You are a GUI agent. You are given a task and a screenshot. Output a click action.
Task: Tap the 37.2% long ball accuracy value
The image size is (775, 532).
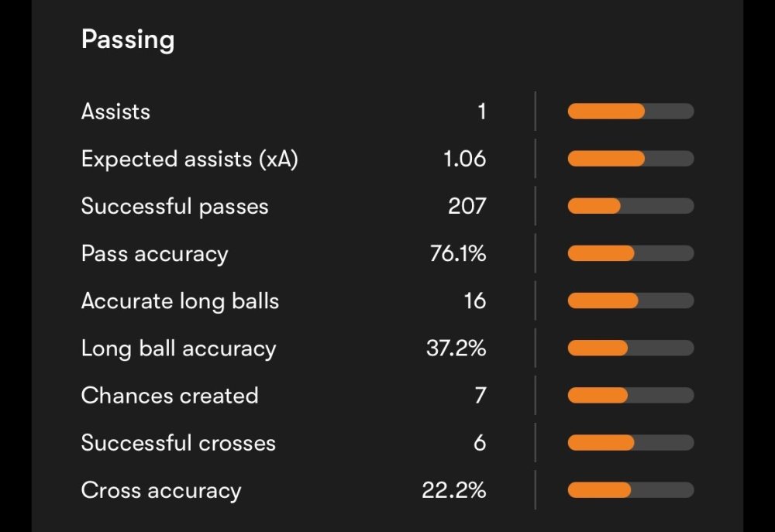pos(456,348)
